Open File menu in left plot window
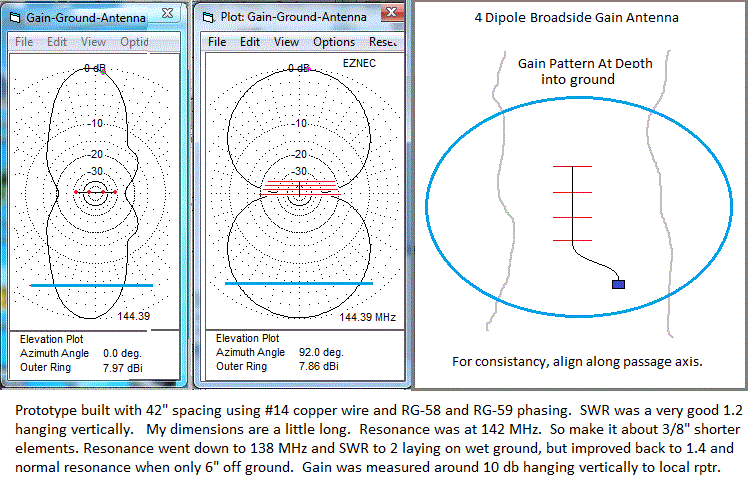748x482 pixels. 24,42
